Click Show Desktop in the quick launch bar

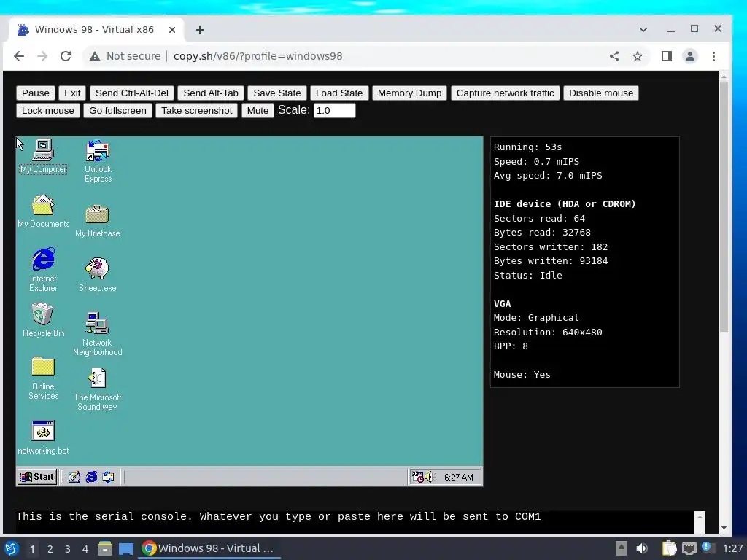(74, 477)
